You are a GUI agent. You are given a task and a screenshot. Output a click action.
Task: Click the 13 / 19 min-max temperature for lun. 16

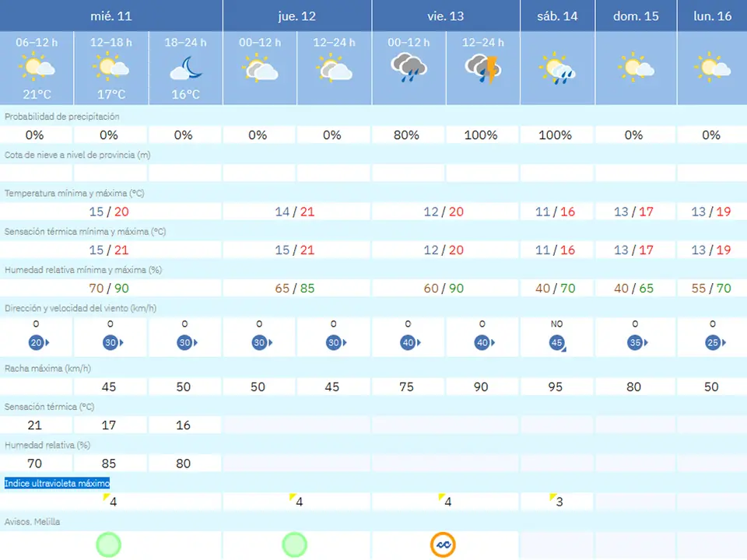tap(711, 212)
